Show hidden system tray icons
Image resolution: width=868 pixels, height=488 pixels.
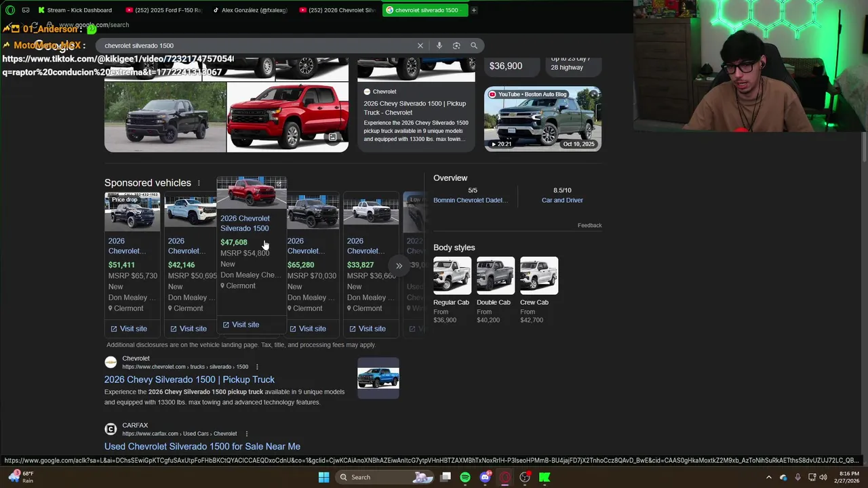pyautogui.click(x=768, y=477)
